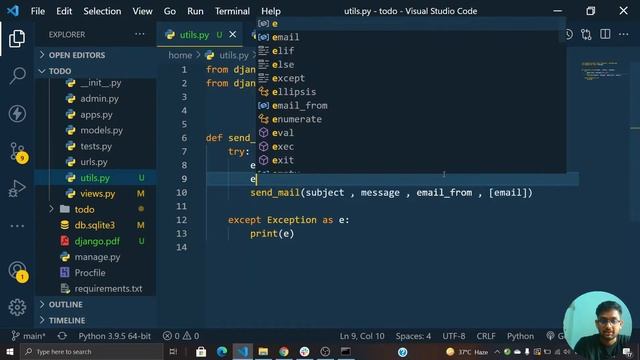Open the Search view in activity bar
640x360 pixels.
tap(17, 76)
